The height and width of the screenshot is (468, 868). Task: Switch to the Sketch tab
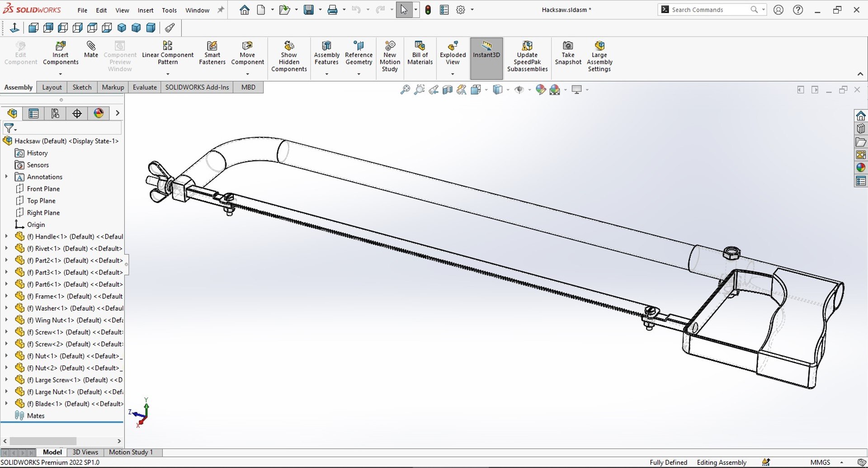(x=82, y=87)
